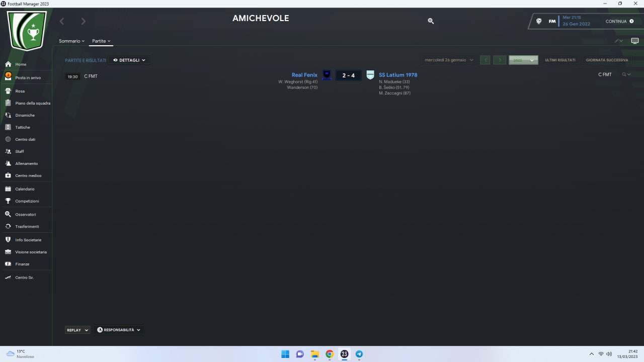Click scorer M. Zaccagni (87)
This screenshot has height=362, width=644.
(x=395, y=93)
